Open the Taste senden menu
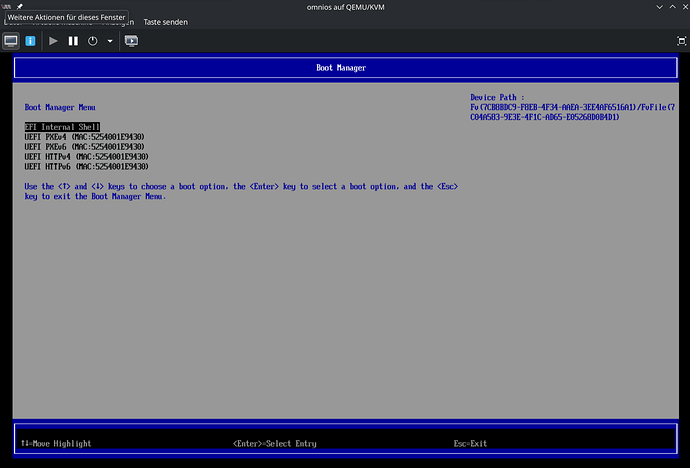Image resolution: width=690 pixels, height=468 pixels. (x=165, y=22)
